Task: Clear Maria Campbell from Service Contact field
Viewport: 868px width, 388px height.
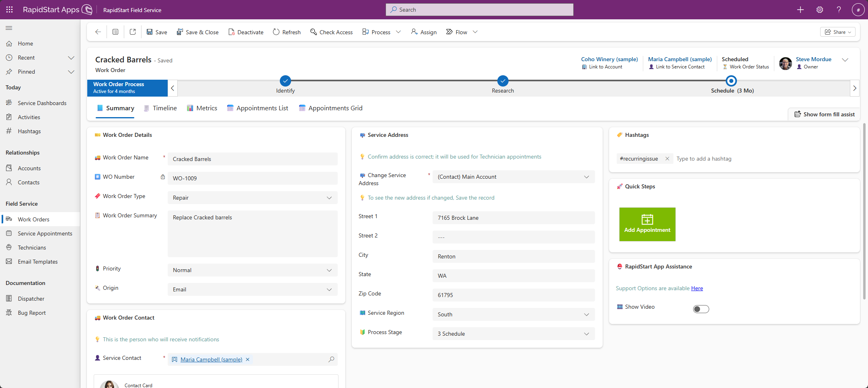Action: coord(248,359)
